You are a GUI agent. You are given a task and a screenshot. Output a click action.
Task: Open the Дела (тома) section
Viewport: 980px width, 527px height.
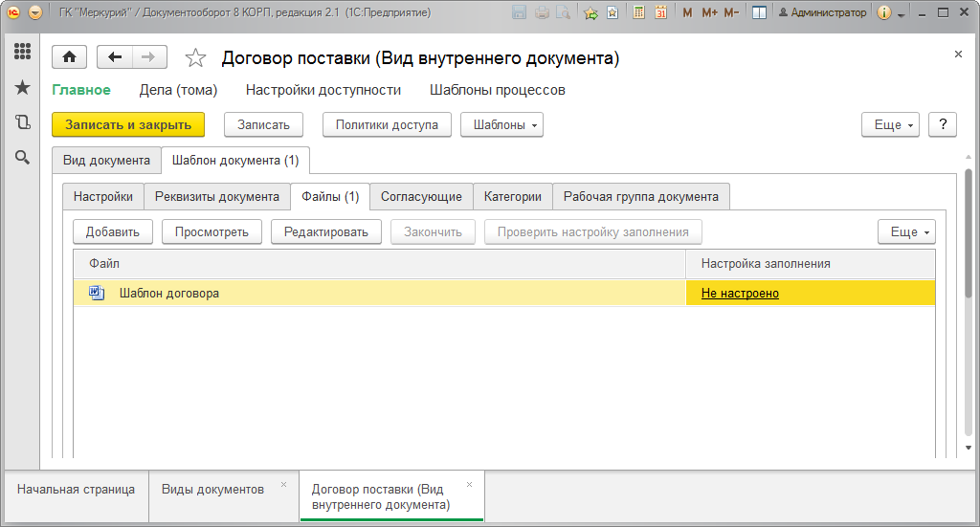pyautogui.click(x=178, y=90)
